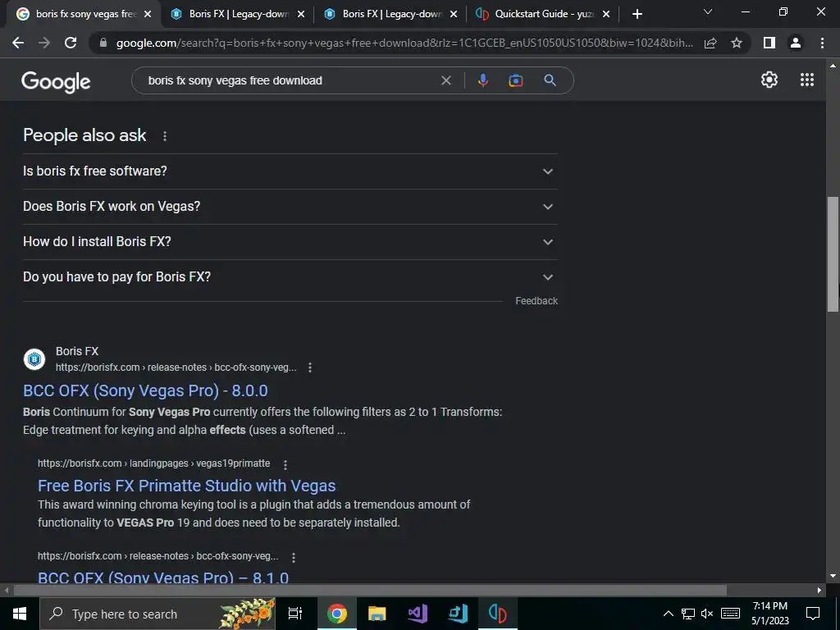Open the touch keyboard tray icon
Screen dimensions: 840x630
pos(730,614)
